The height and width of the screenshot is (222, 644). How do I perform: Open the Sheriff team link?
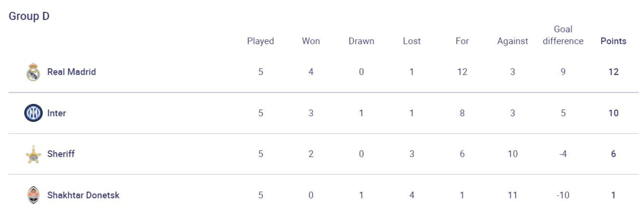click(x=61, y=154)
